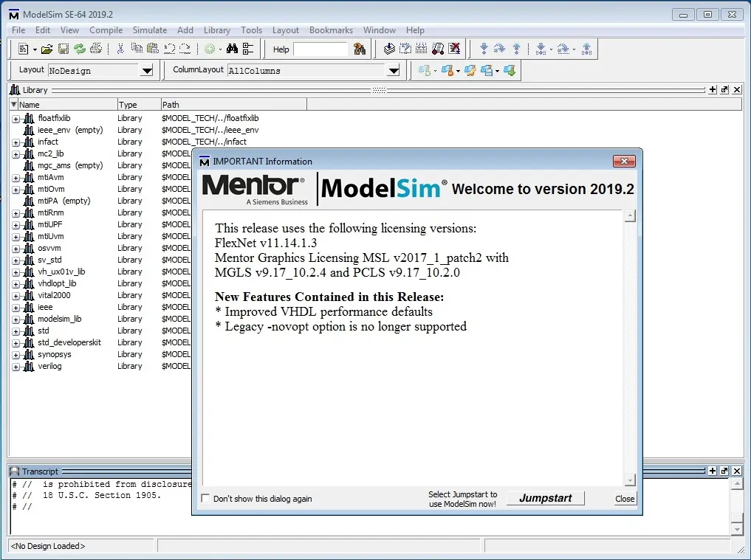The width and height of the screenshot is (751, 560).
Task: Click the Undo toolbar icon
Action: pyautogui.click(x=169, y=49)
